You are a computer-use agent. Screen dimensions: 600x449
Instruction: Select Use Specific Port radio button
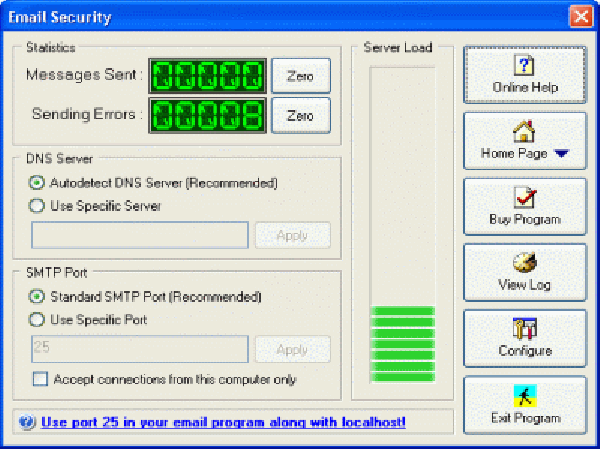click(36, 320)
